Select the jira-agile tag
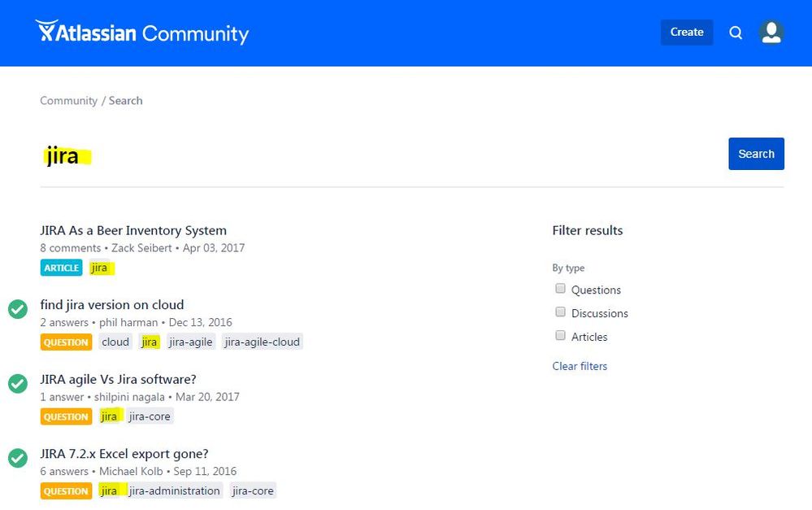The width and height of the screenshot is (812, 510). click(x=190, y=342)
